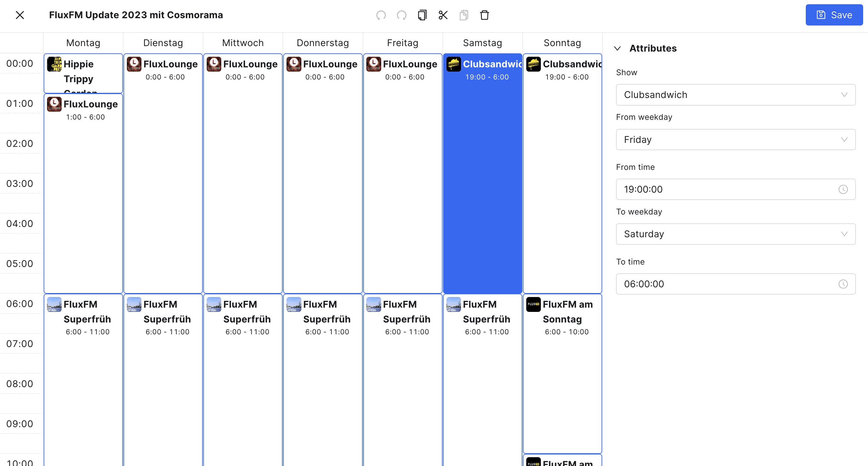Screen dimensions: 868x466
Task: Click the From time input field
Action: click(736, 189)
